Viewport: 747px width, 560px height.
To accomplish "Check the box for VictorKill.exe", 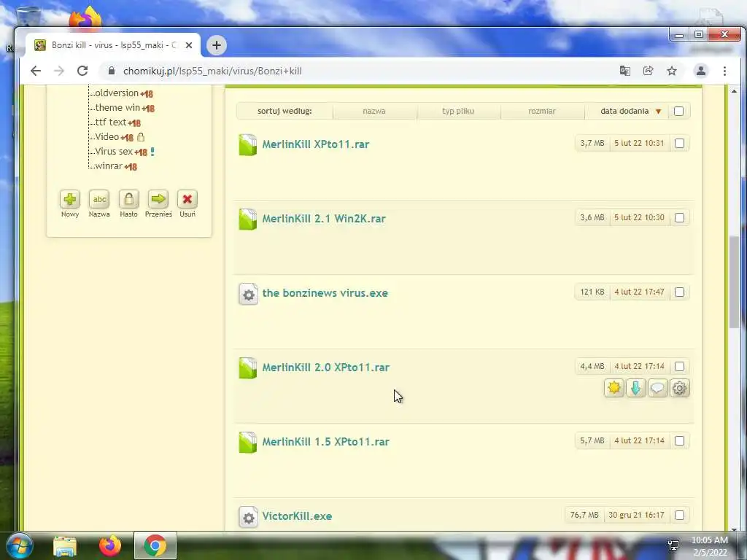I will coord(680,515).
